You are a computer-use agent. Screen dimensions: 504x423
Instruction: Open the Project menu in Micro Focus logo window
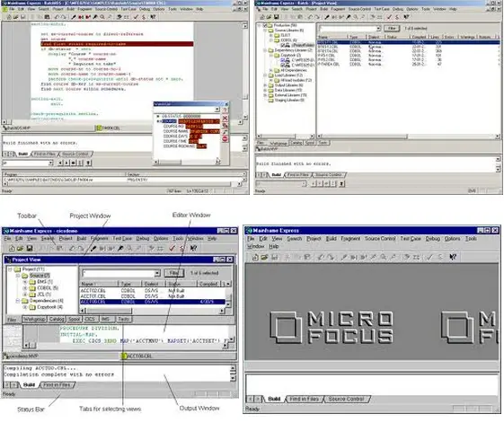pos(314,239)
